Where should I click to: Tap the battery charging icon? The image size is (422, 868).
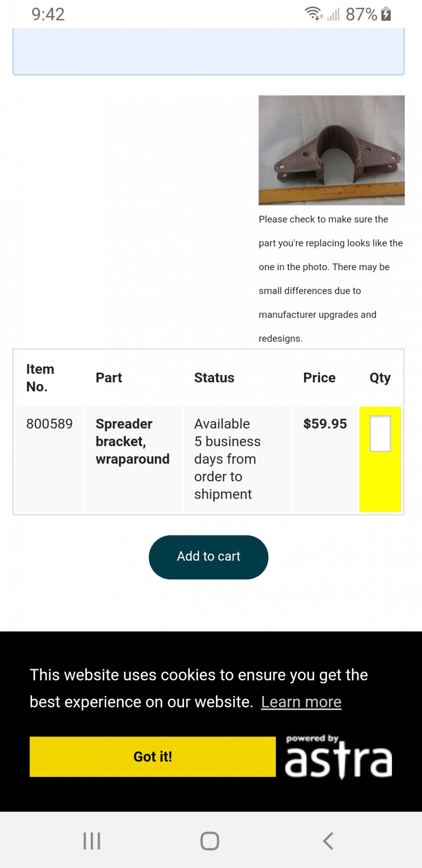click(x=386, y=14)
